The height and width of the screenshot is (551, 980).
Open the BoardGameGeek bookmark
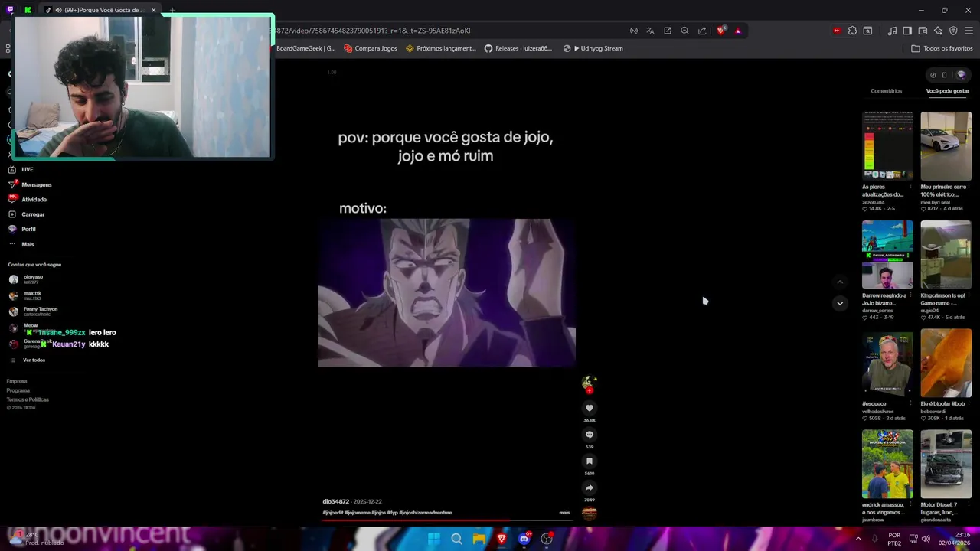click(x=305, y=48)
